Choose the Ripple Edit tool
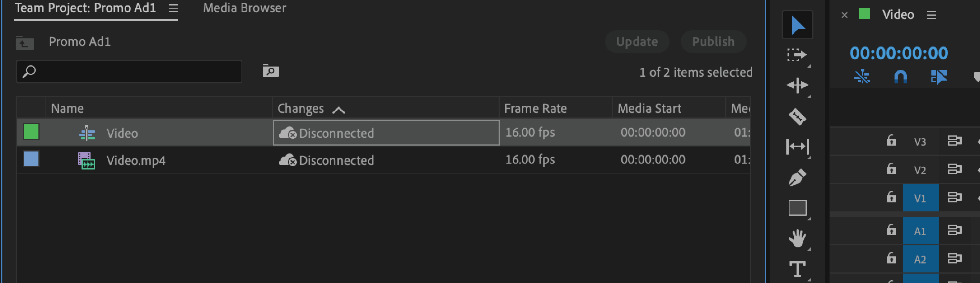 pos(797,85)
